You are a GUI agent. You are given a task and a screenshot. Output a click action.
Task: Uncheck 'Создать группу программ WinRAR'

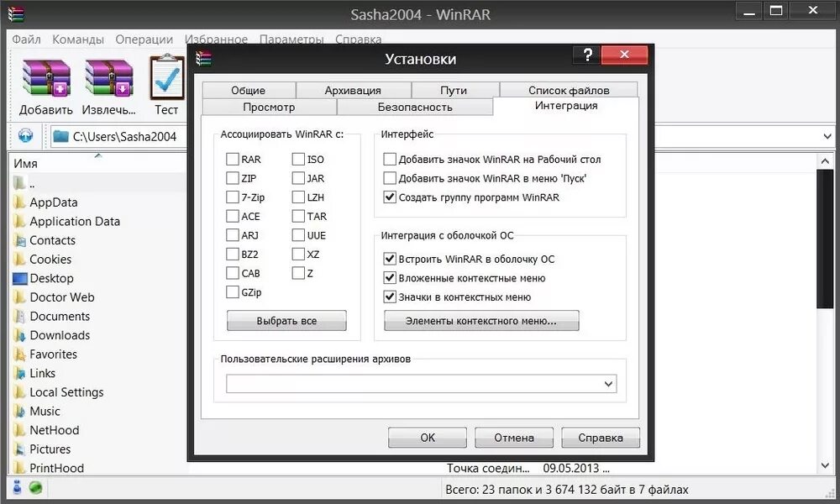(390, 197)
